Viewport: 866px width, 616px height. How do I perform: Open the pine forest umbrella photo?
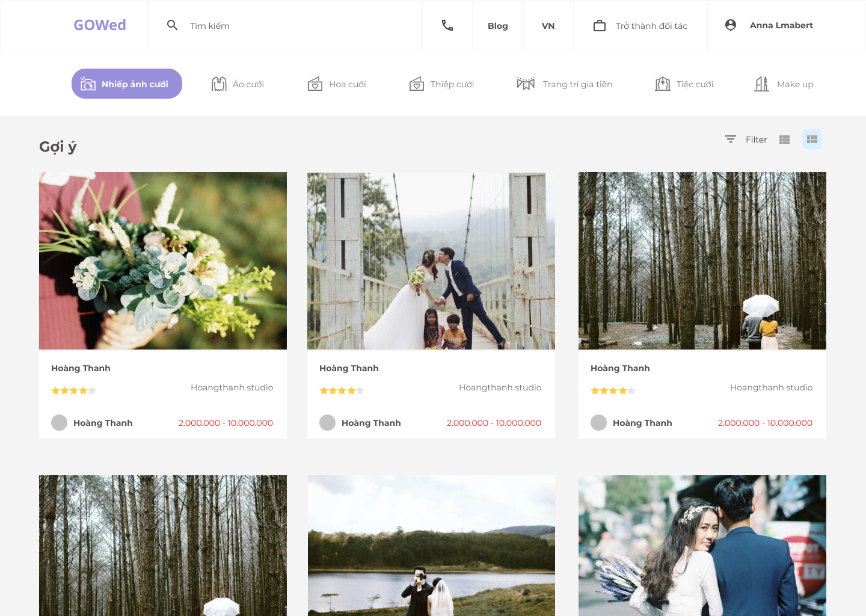pos(702,260)
